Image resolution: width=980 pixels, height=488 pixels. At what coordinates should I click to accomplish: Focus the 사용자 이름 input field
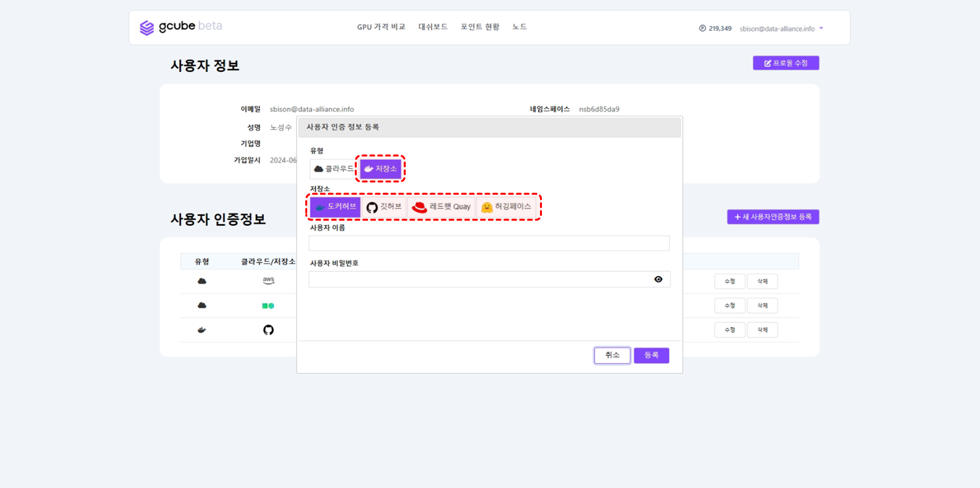489,243
